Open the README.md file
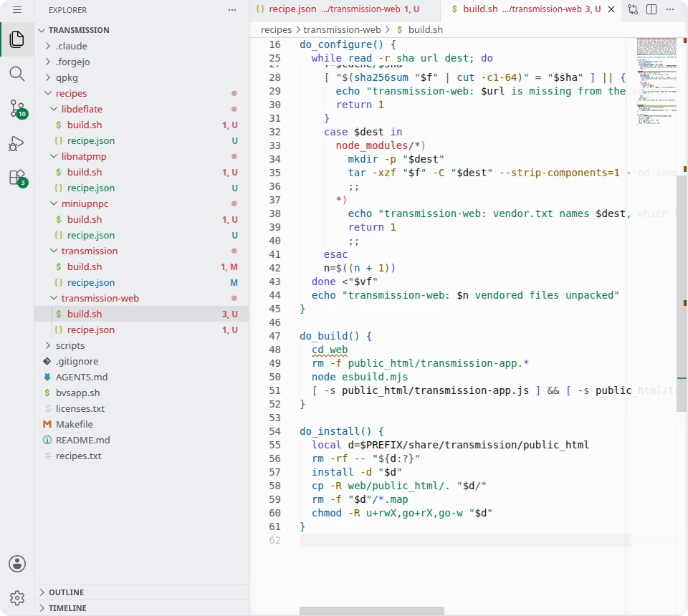 point(141,441)
